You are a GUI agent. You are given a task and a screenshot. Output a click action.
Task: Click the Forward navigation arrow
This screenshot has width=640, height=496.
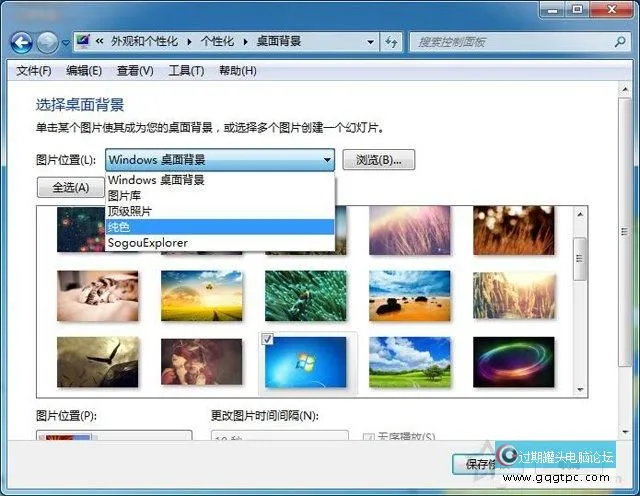coord(48,42)
